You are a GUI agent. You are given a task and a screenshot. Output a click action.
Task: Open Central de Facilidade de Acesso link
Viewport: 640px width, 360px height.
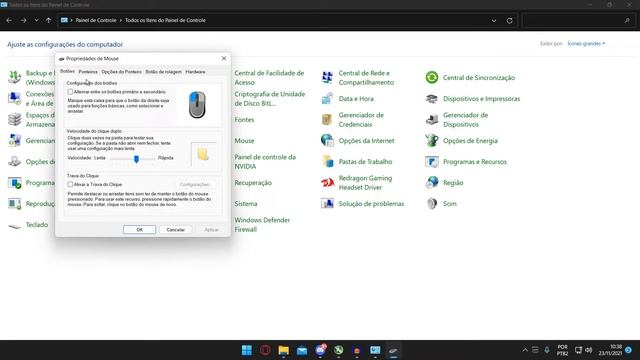269,78
